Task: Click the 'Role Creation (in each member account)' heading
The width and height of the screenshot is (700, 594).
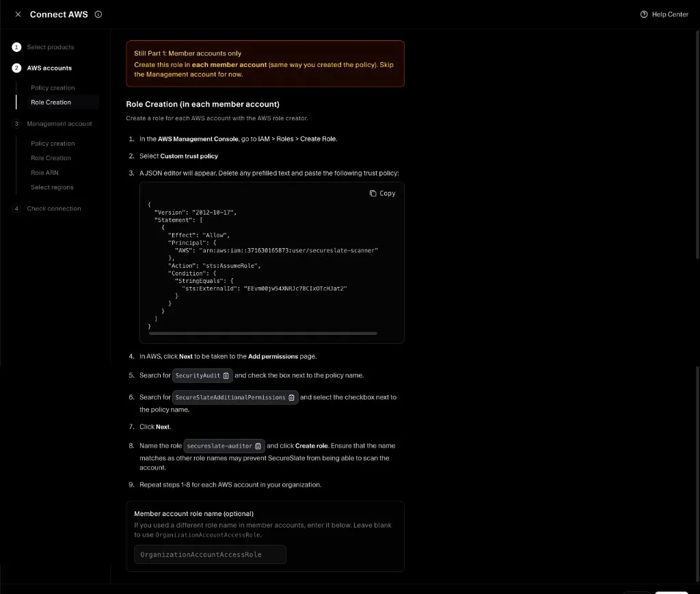Action: pos(202,104)
